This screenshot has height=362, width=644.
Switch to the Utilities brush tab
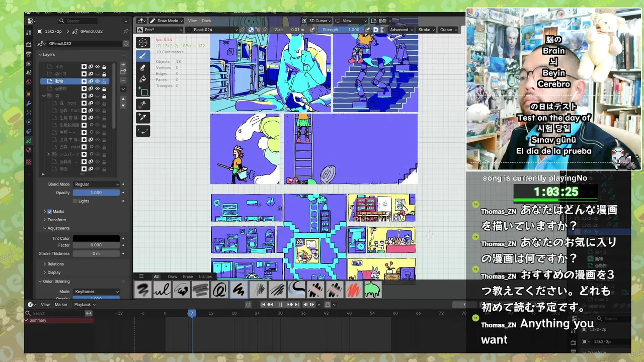[x=205, y=277]
